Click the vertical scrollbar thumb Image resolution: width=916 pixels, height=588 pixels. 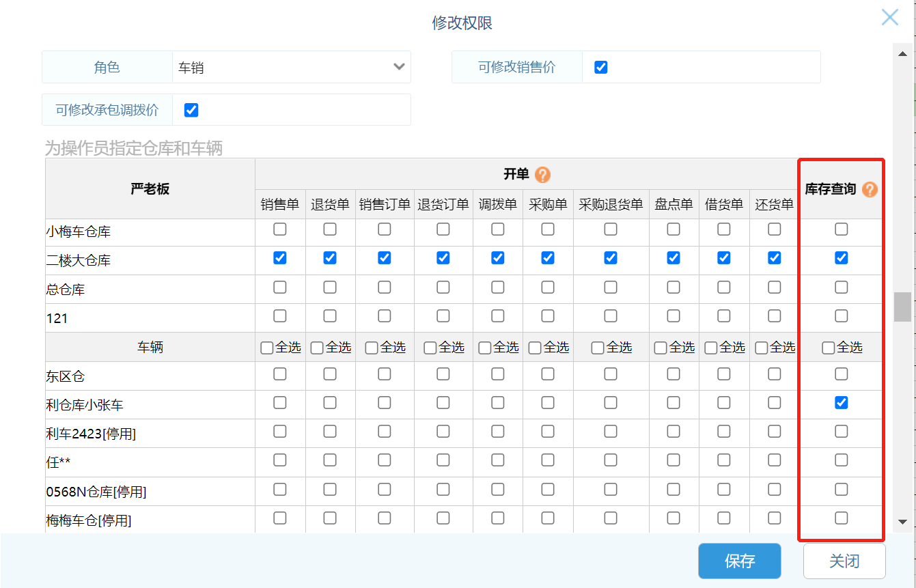903,307
